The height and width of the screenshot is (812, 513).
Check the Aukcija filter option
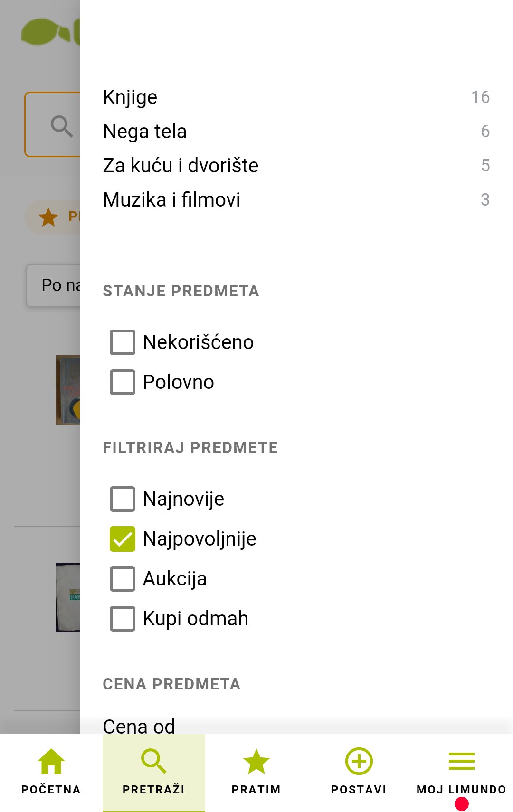pos(122,578)
